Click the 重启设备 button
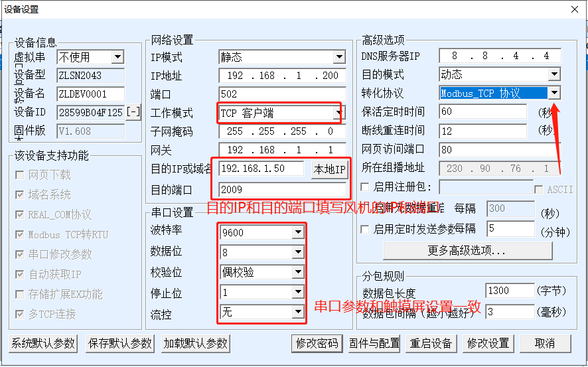588x367 pixels. [431, 343]
